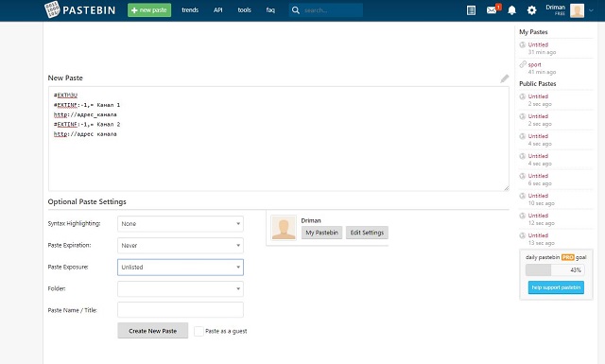Open the Paste Exposure dropdown
Viewport: 605px width, 364px height.
(x=181, y=268)
